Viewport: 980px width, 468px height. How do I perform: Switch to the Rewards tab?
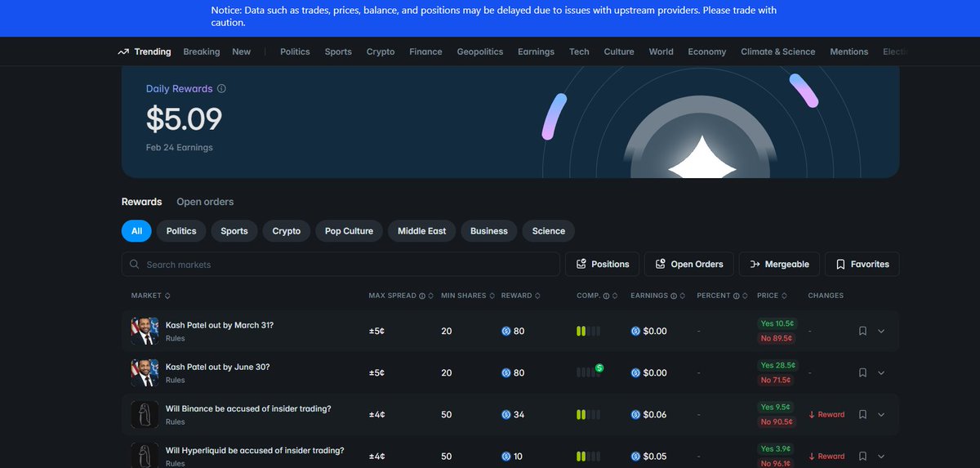point(141,202)
